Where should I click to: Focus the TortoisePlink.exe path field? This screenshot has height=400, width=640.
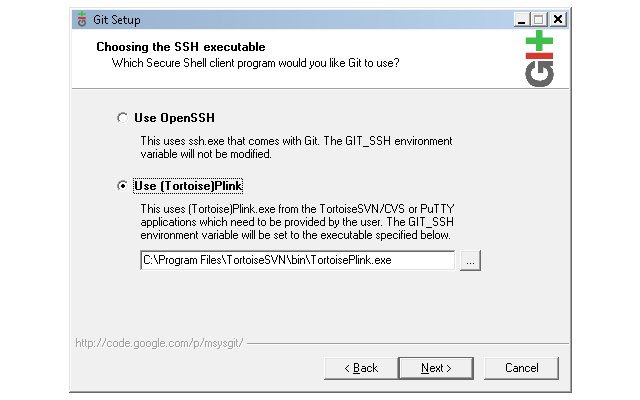pyautogui.click(x=297, y=260)
